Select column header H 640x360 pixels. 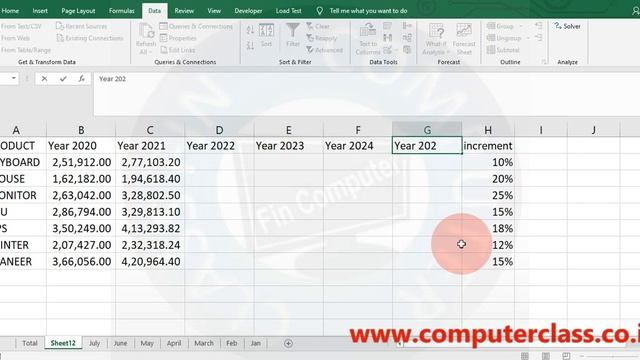[x=488, y=130]
